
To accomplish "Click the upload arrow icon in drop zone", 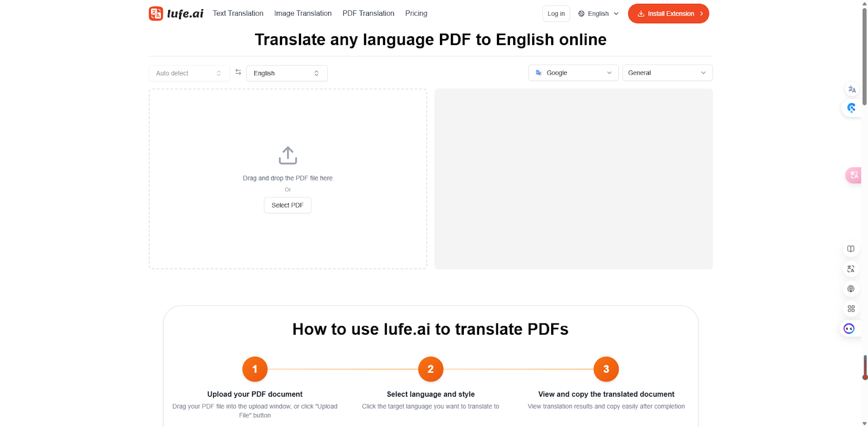I will pyautogui.click(x=288, y=156).
